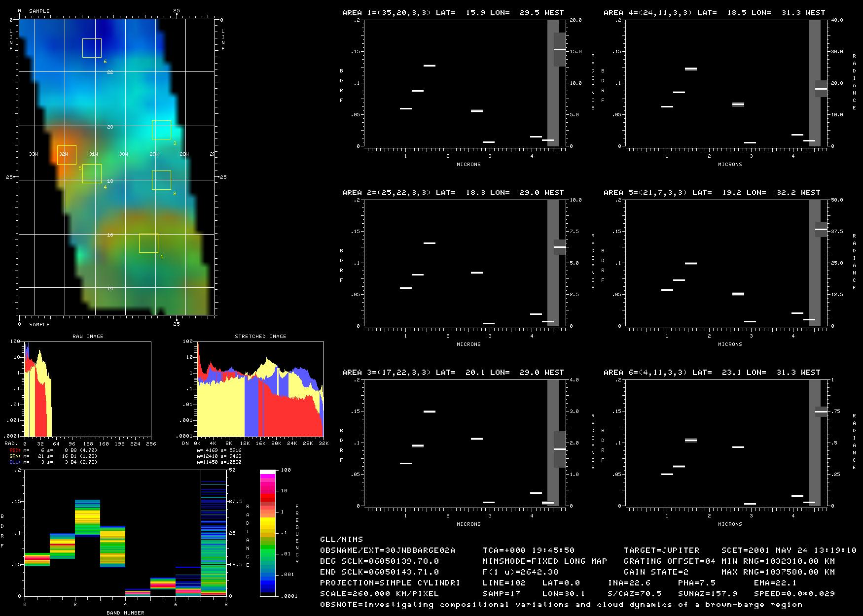
Task: Select yellow area box 3 on the map
Action: pyautogui.click(x=161, y=130)
